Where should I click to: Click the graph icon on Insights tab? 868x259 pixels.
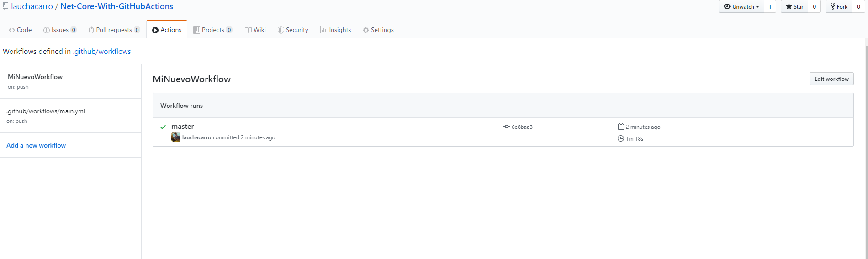tap(323, 30)
